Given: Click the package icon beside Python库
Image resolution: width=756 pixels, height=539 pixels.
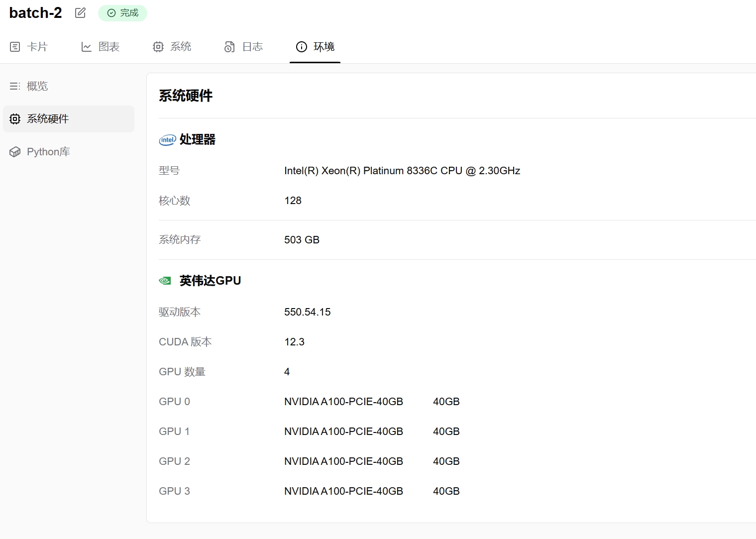Looking at the screenshot, I should [x=15, y=152].
